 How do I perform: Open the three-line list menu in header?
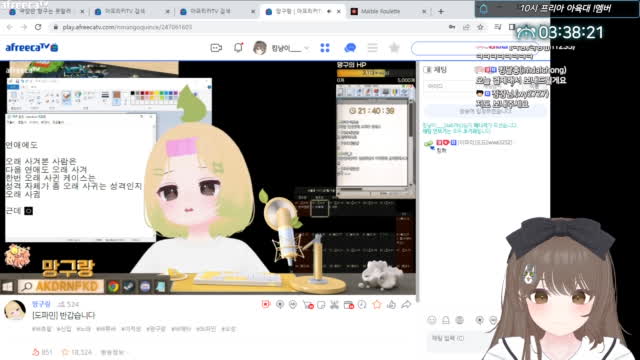pyautogui.click(x=372, y=48)
